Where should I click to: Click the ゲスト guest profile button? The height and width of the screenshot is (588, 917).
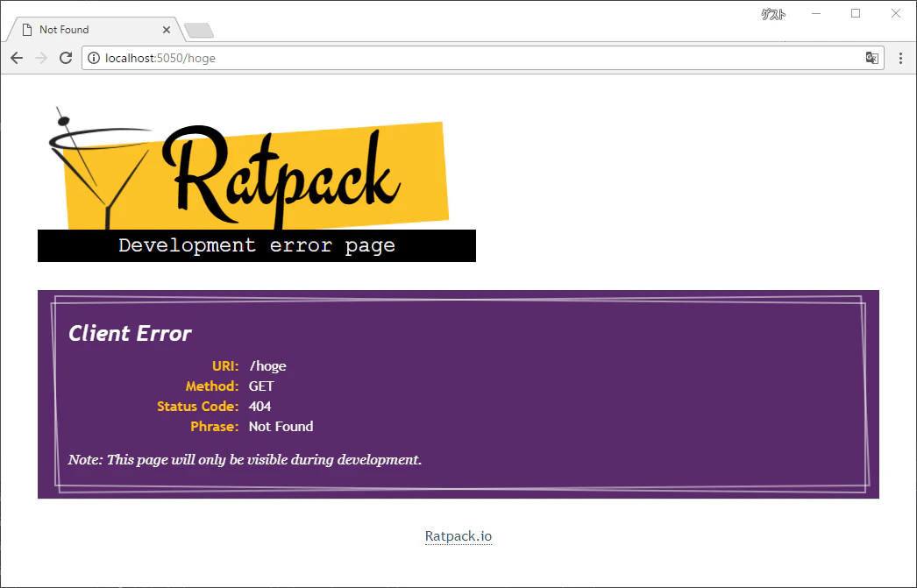click(x=773, y=15)
